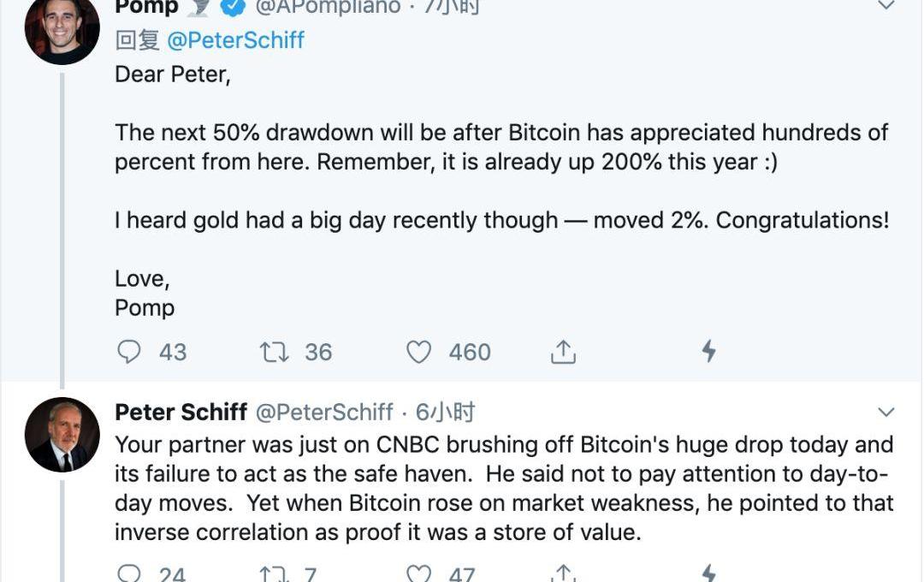Screen dimensions: 924x582
Task: Reply to Peter Schiff's tweet
Action: [x=129, y=573]
